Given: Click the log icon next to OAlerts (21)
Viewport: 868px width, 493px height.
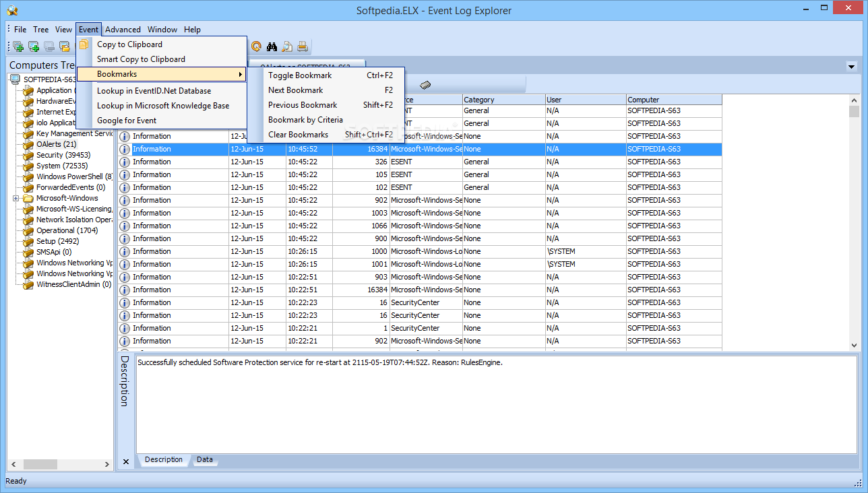Looking at the screenshot, I should (x=28, y=144).
